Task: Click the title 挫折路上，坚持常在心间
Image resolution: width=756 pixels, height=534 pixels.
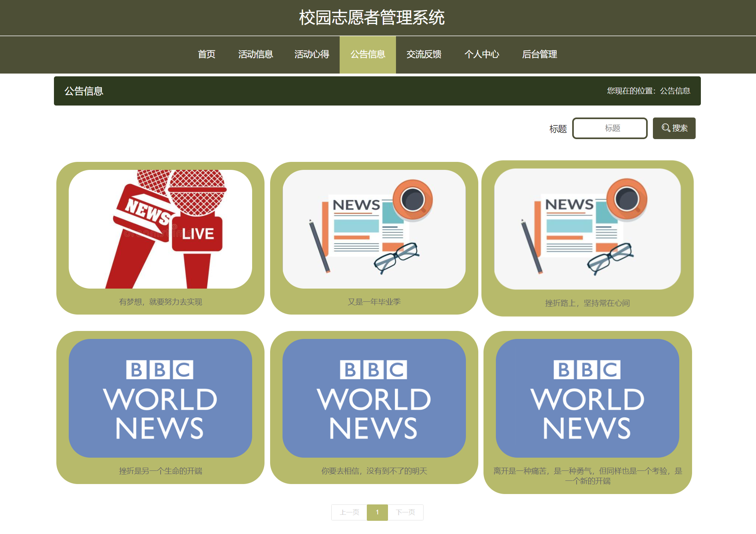Action: [x=587, y=303]
